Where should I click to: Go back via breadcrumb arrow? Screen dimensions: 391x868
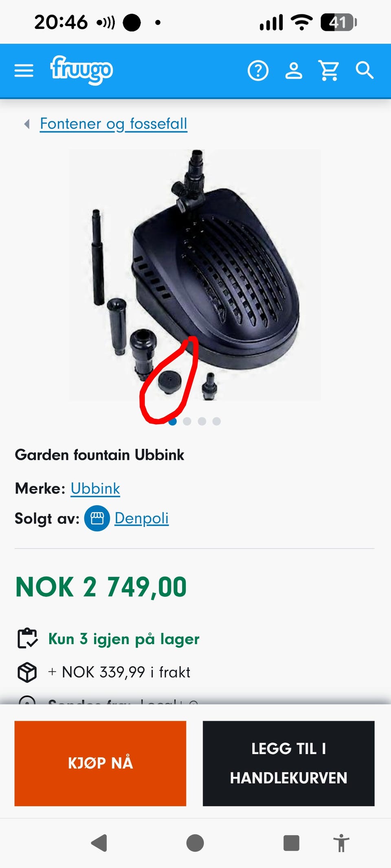click(27, 124)
